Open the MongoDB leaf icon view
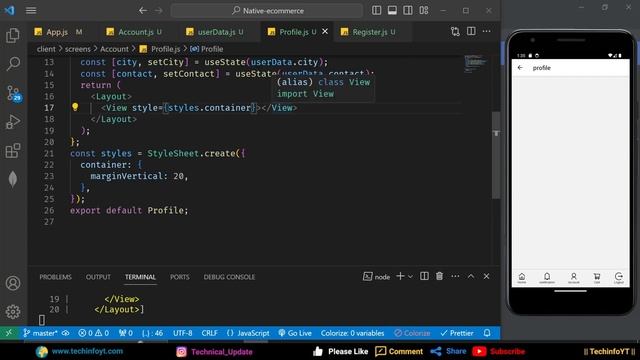Viewport: 640px width, 360px height. (x=13, y=179)
